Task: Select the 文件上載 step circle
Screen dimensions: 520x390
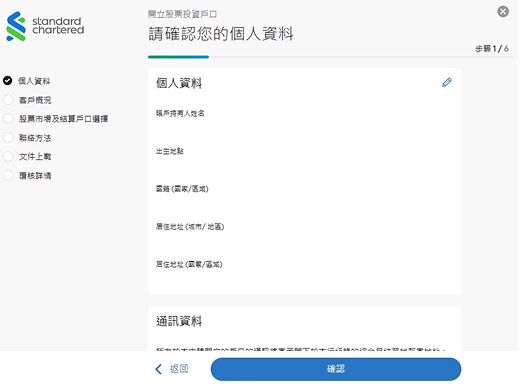Action: point(8,156)
